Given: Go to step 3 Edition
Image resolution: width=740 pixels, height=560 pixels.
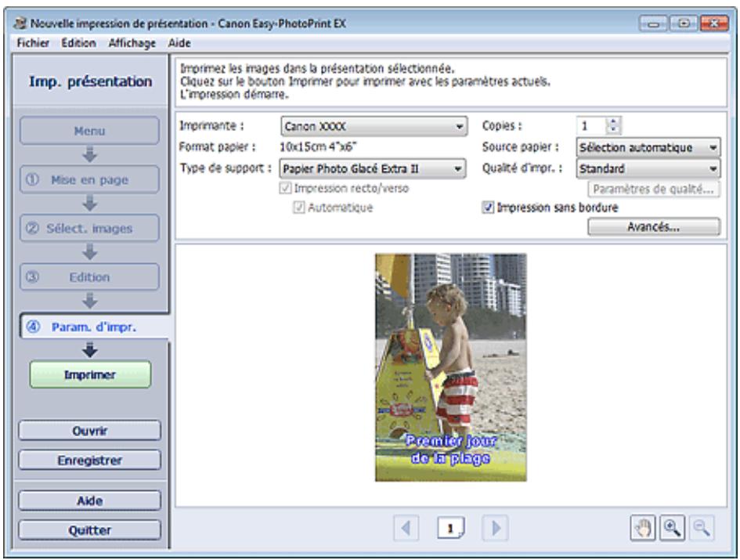Looking at the screenshot, I should coord(90,276).
